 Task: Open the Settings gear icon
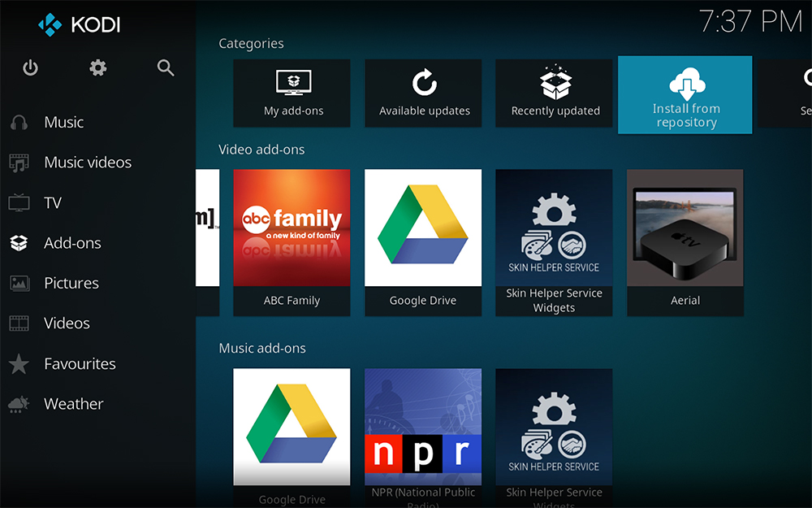(x=97, y=68)
